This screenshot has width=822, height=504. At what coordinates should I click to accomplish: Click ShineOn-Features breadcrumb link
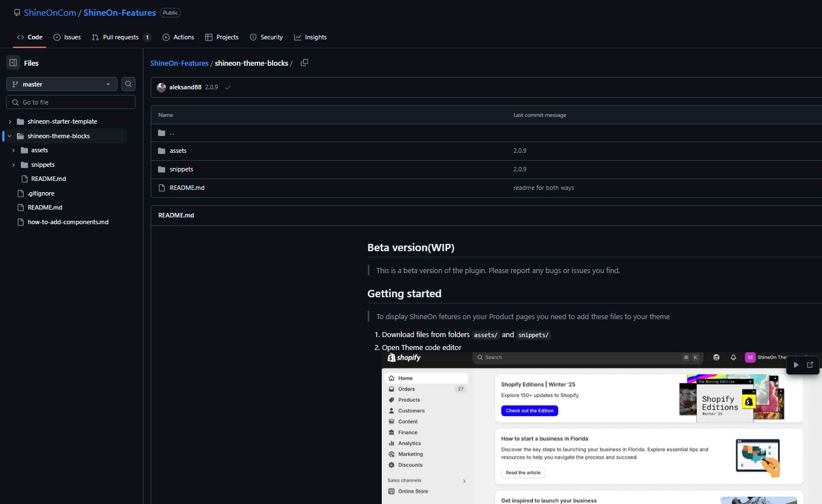[x=179, y=63]
